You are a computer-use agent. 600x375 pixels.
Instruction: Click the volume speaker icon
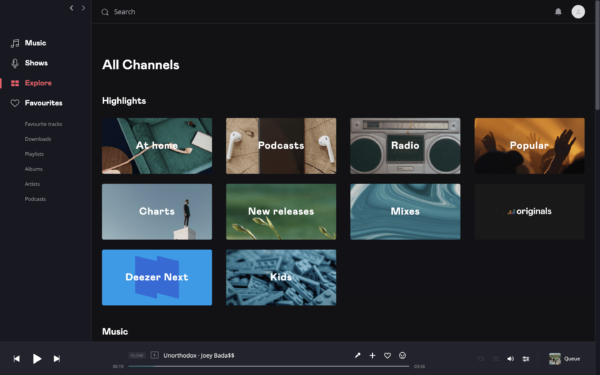pyautogui.click(x=510, y=359)
